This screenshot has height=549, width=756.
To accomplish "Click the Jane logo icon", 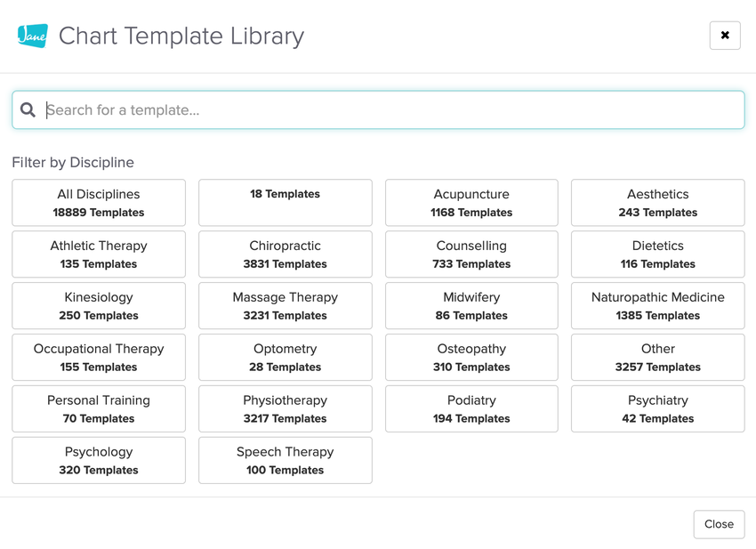I will click(x=32, y=36).
